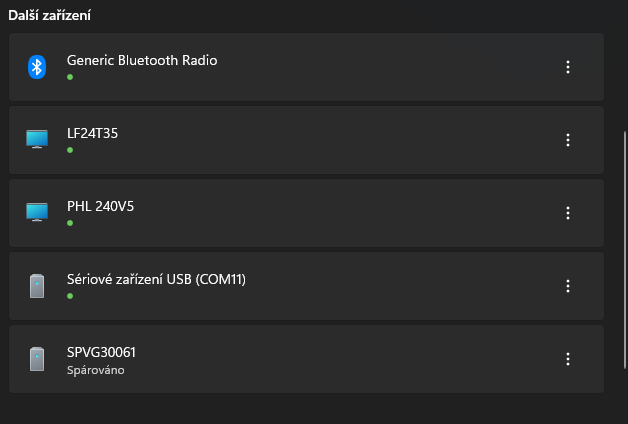
Task: Open more options for Sériové zařízení USB (COM11)
Action: click(x=568, y=286)
